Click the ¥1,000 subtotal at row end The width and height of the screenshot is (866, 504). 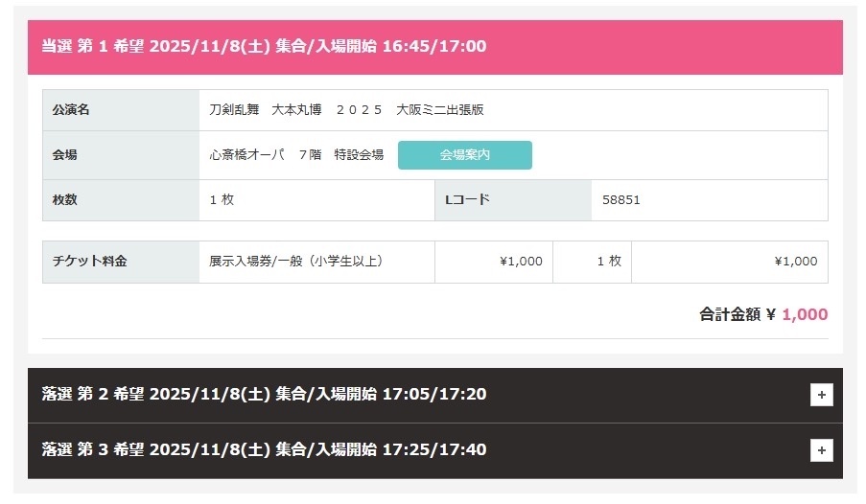point(795,262)
